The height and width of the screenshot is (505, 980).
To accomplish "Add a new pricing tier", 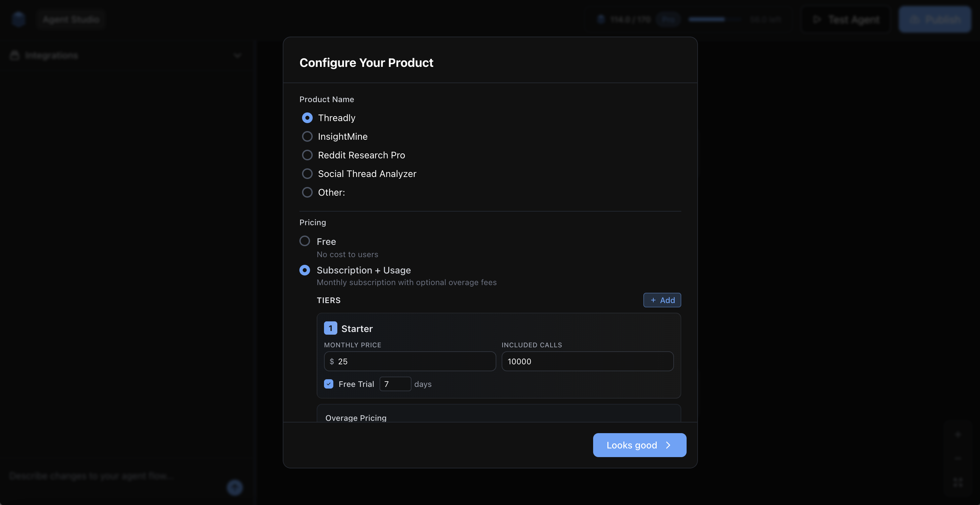I will click(x=662, y=300).
